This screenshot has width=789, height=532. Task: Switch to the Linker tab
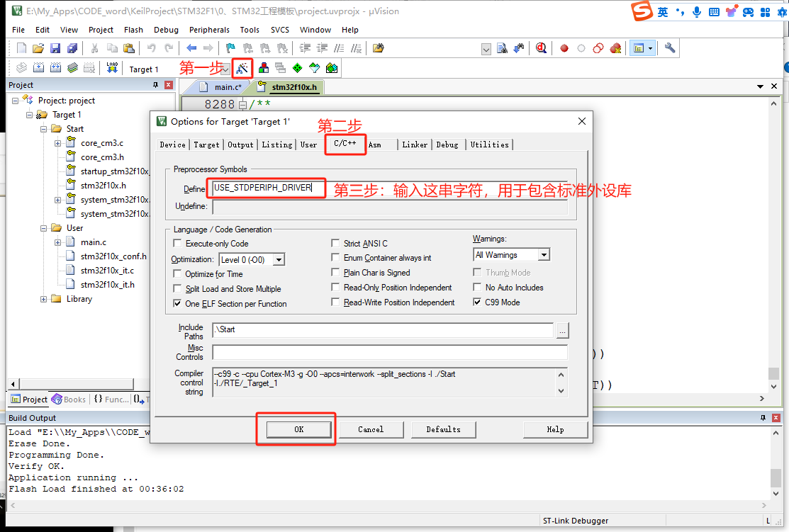[415, 145]
